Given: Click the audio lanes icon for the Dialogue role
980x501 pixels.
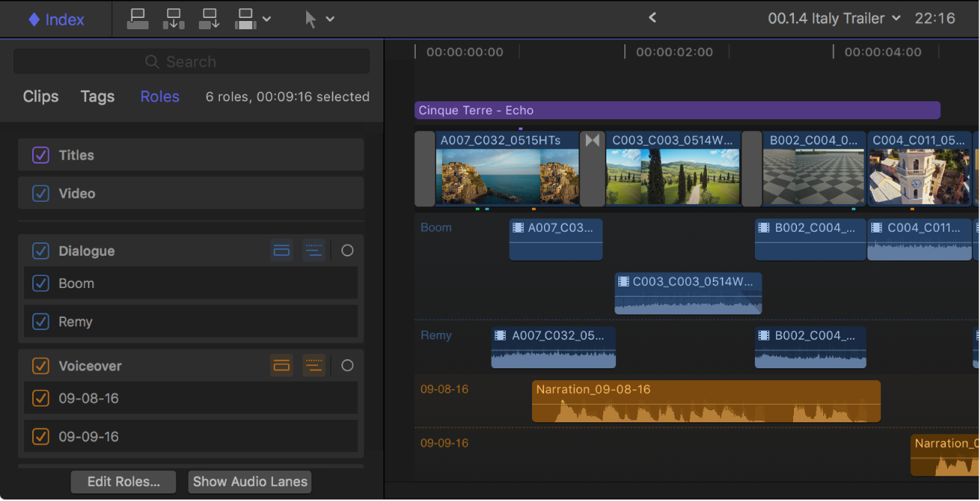Looking at the screenshot, I should (x=314, y=250).
